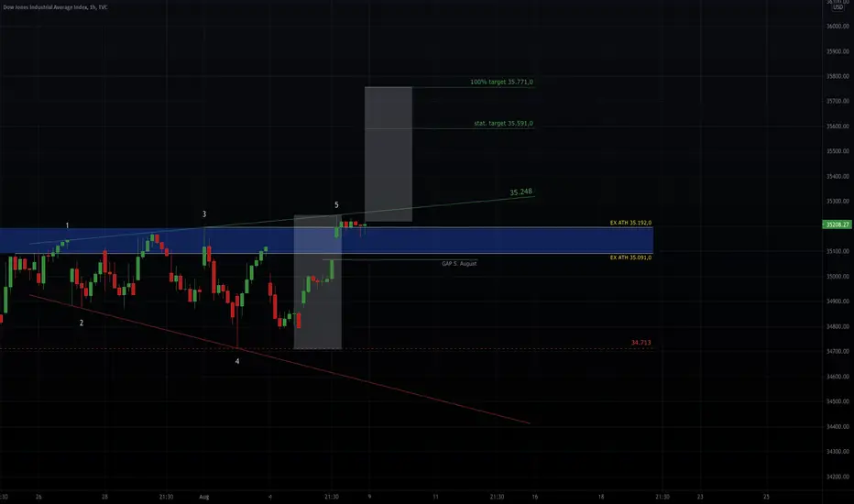Viewport: 854px width, 504px height.
Task: Click the 34900.00 price axis tick
Action: click(838, 301)
